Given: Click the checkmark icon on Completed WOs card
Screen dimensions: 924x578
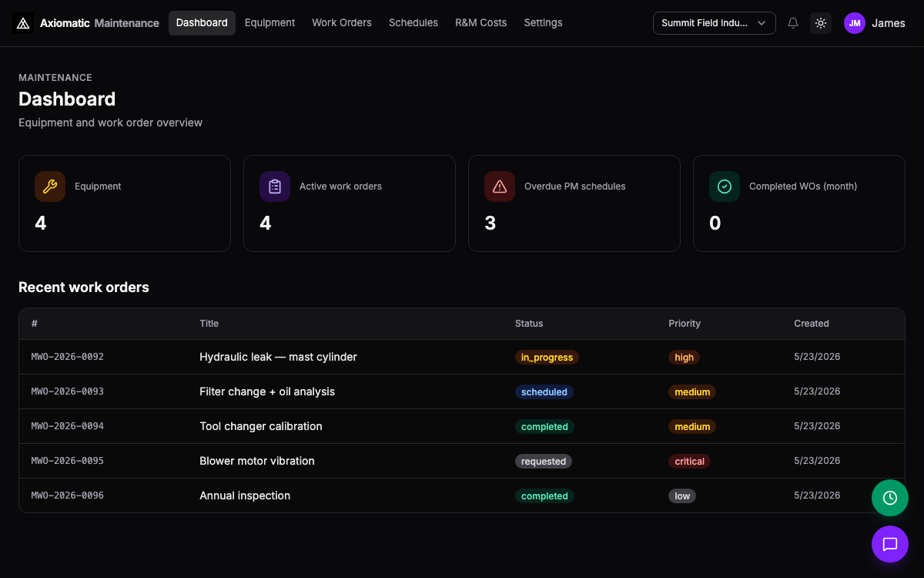Looking at the screenshot, I should 725,187.
